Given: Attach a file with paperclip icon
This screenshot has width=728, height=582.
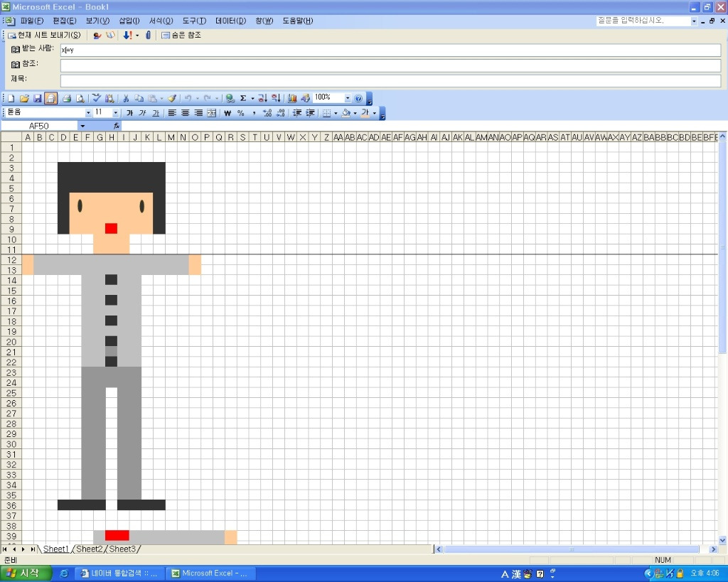Looking at the screenshot, I should tap(148, 35).
